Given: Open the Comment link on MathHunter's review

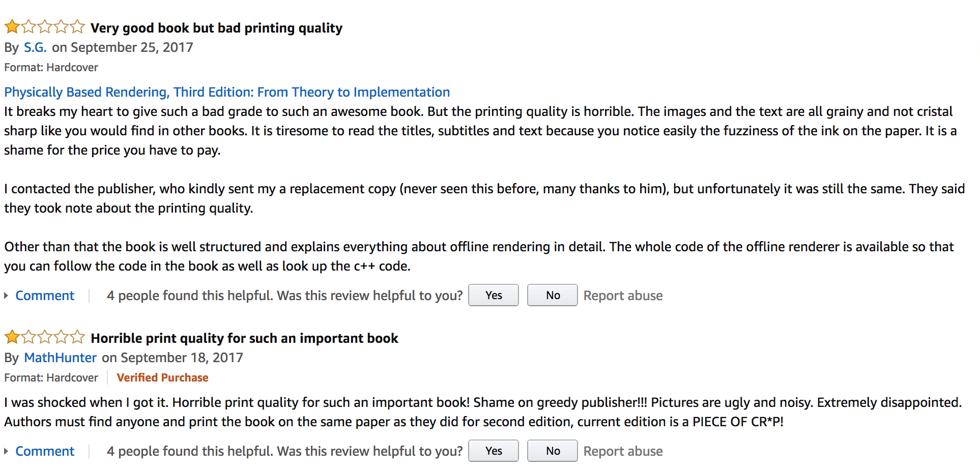Looking at the screenshot, I should point(45,451).
